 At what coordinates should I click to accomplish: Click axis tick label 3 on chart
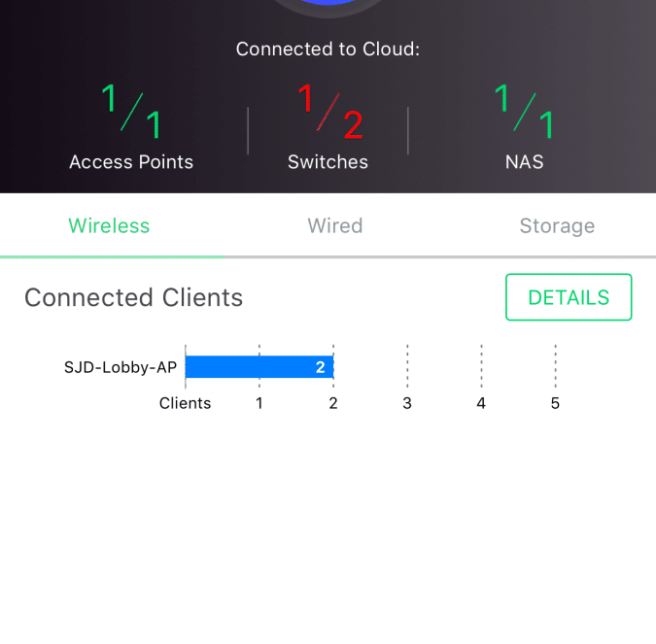point(407,403)
